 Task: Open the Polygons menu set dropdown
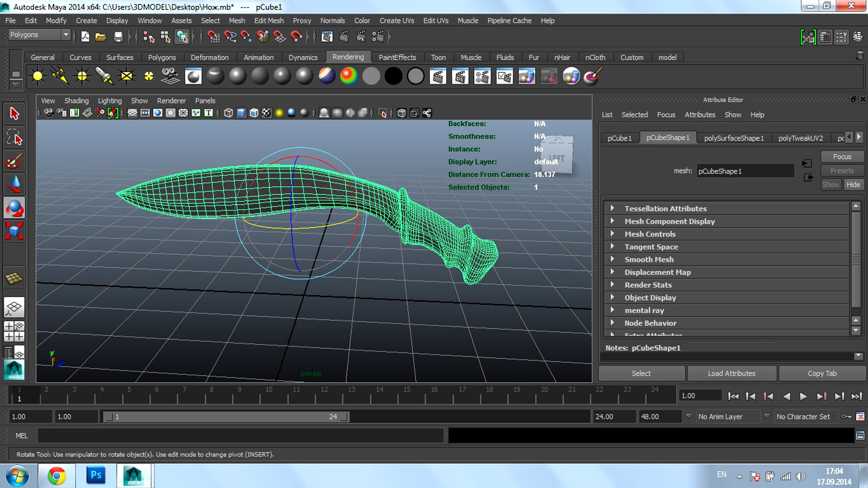point(39,35)
